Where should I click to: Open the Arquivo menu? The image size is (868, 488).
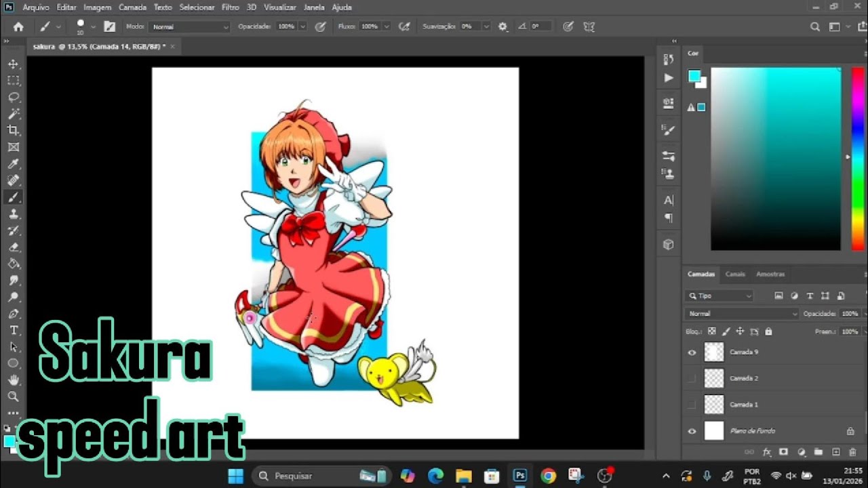coord(35,7)
